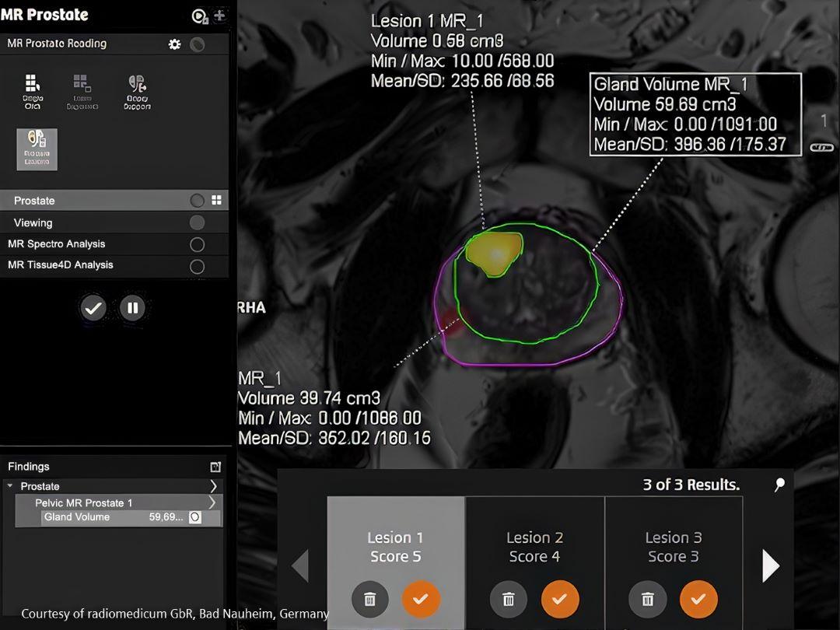Switch to the Lesion 2 Score 4 card

tap(534, 544)
